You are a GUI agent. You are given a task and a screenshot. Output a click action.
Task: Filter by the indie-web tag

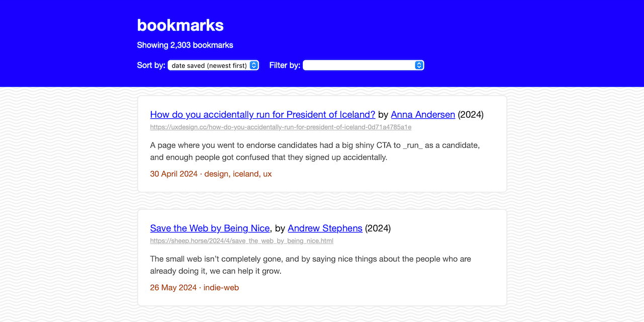pyautogui.click(x=221, y=288)
